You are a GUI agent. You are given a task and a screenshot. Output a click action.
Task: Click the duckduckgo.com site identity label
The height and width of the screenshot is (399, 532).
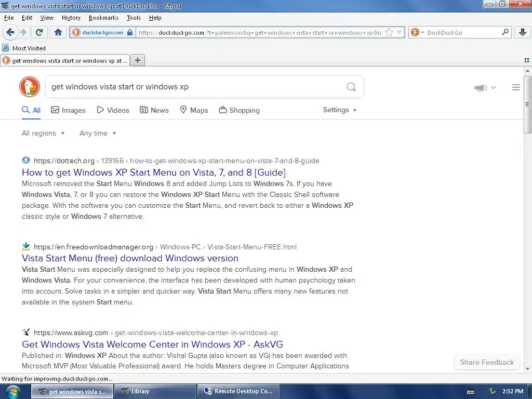click(102, 33)
